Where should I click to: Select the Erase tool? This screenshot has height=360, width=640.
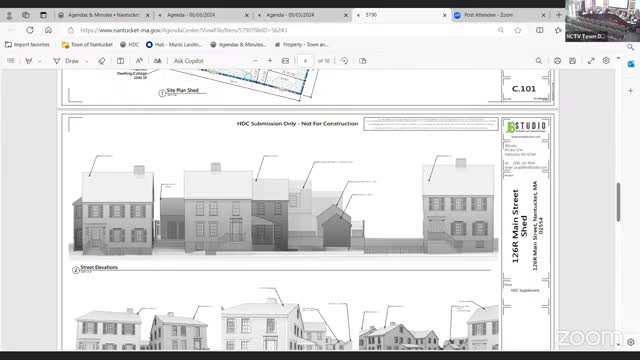point(101,61)
